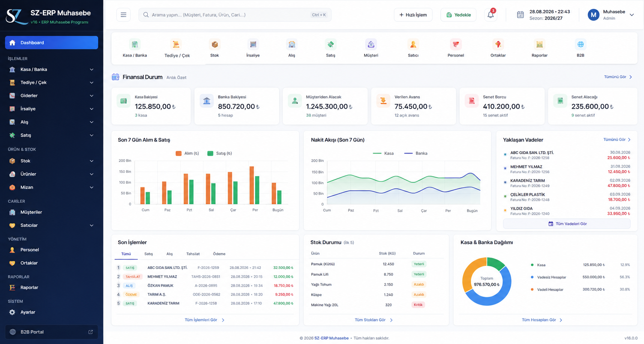Toggle the Alım series in chart legend

[x=187, y=153]
